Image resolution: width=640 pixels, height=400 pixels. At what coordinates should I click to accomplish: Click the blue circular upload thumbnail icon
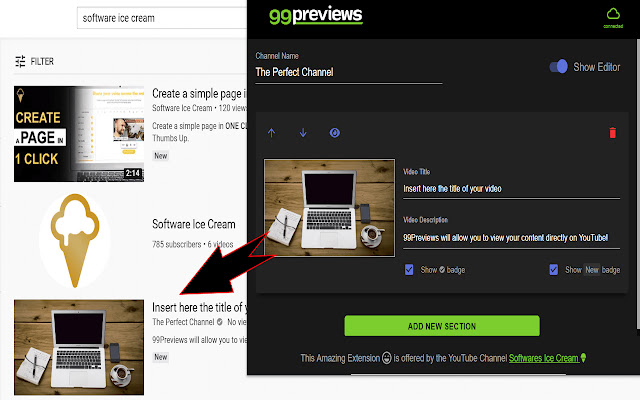click(x=335, y=133)
